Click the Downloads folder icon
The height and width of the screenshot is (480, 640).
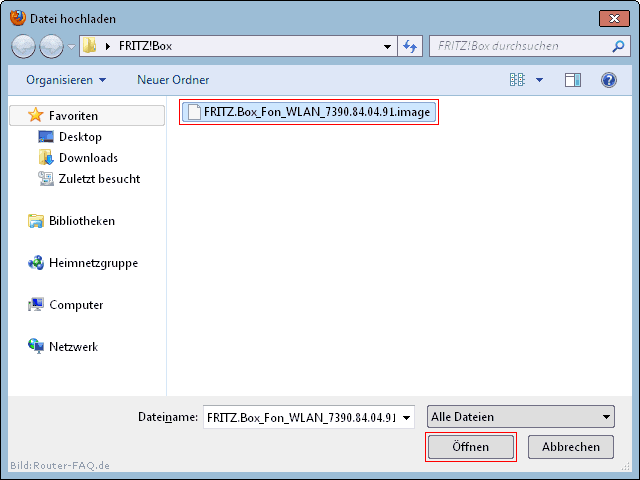point(46,157)
